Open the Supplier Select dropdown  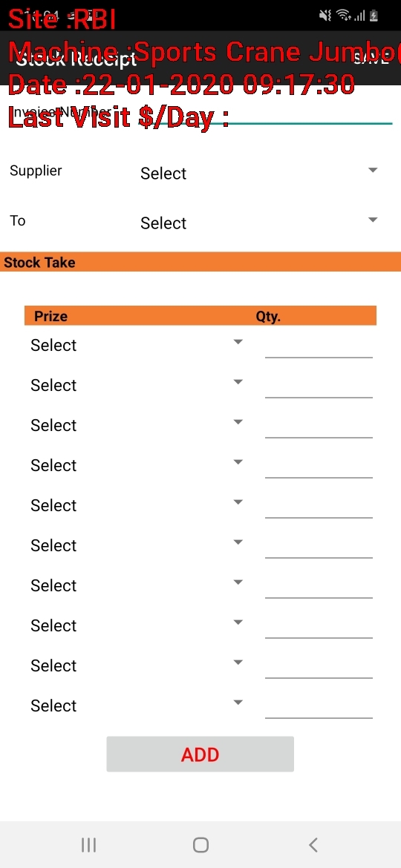click(x=259, y=173)
